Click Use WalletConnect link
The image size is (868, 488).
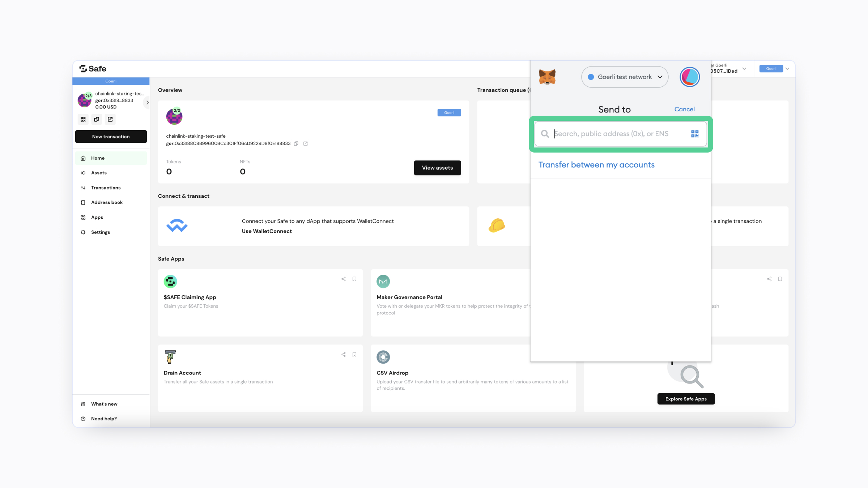(267, 231)
